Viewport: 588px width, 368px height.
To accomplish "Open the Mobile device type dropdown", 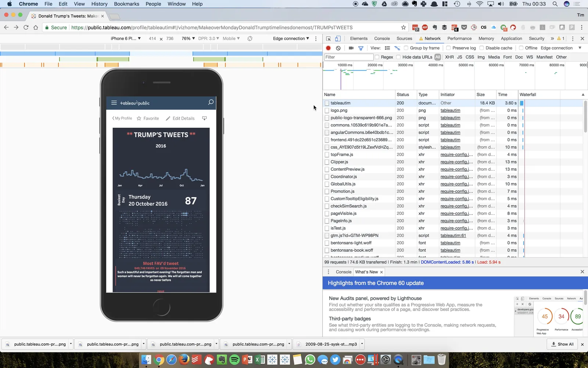I will click(231, 38).
